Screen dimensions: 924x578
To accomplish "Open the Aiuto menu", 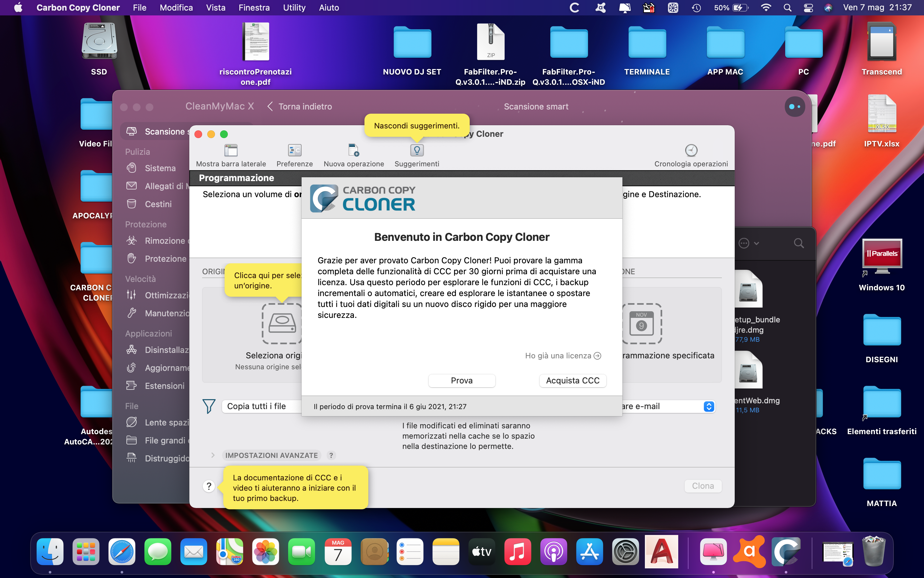I will point(329,8).
